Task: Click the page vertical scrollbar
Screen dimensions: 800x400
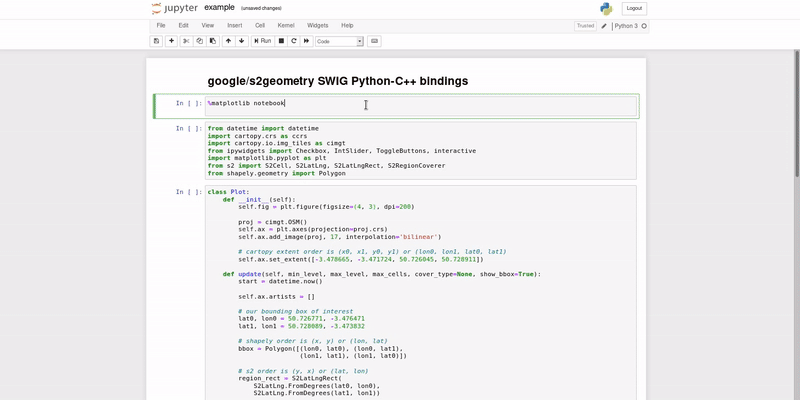Action: 797,113
